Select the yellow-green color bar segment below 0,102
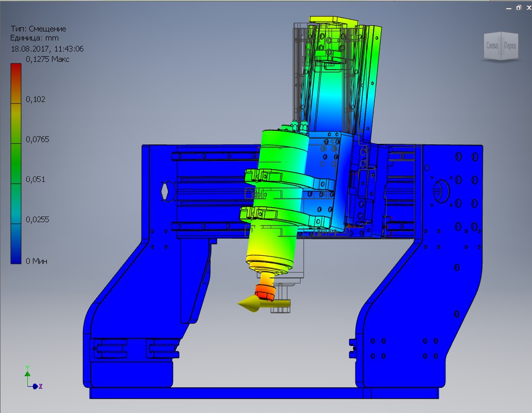 tap(16, 123)
